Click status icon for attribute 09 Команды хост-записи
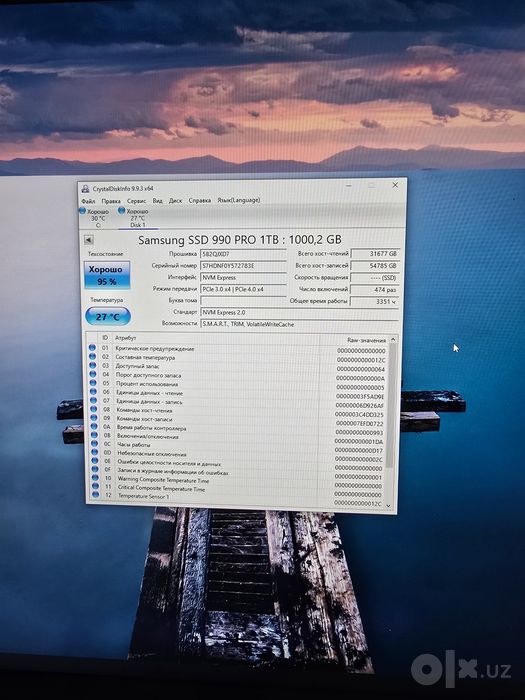This screenshot has height=700, width=525. coord(94,418)
